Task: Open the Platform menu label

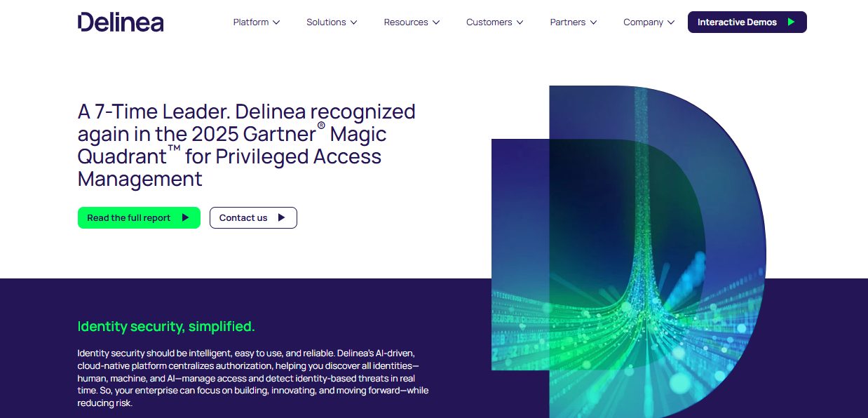Action: click(x=251, y=22)
